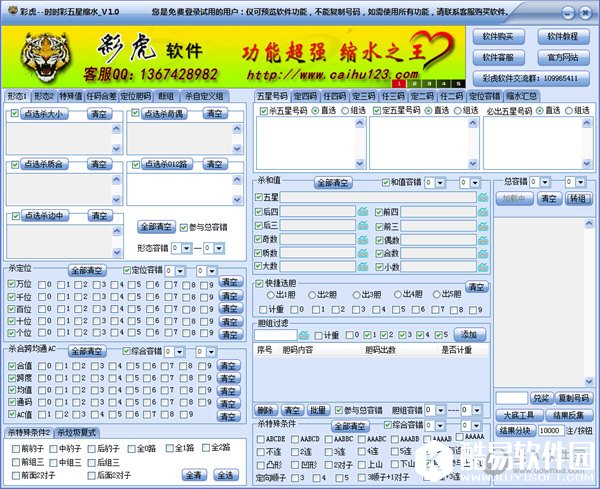This screenshot has width=600, height=489.
Task: Toggle the 点选杀奇偶 checkbox
Action: pos(135,113)
